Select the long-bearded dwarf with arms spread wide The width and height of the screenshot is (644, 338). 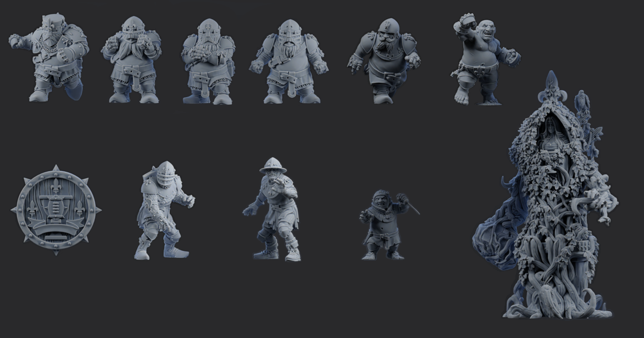tap(288, 61)
